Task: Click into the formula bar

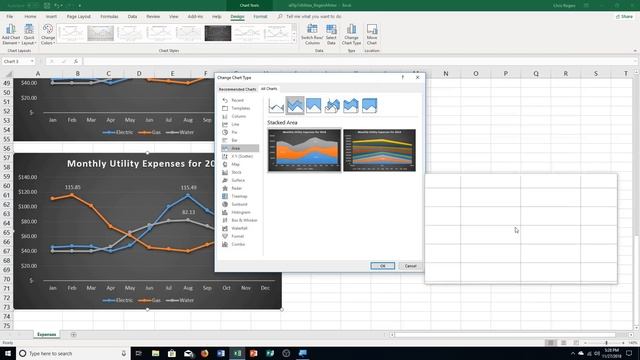Action: (359, 61)
